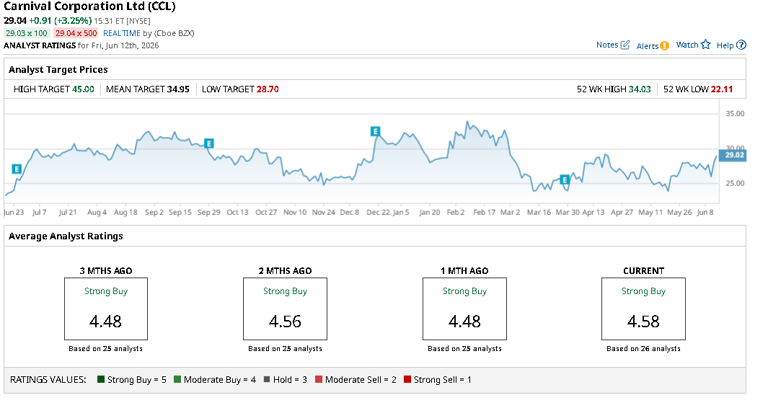Click the earnings E marker near Dec 22
Image resolution: width=768 pixels, height=408 pixels.
(x=375, y=131)
